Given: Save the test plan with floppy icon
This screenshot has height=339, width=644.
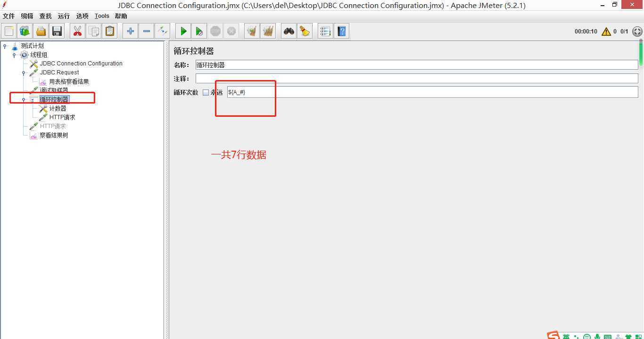Looking at the screenshot, I should [57, 32].
